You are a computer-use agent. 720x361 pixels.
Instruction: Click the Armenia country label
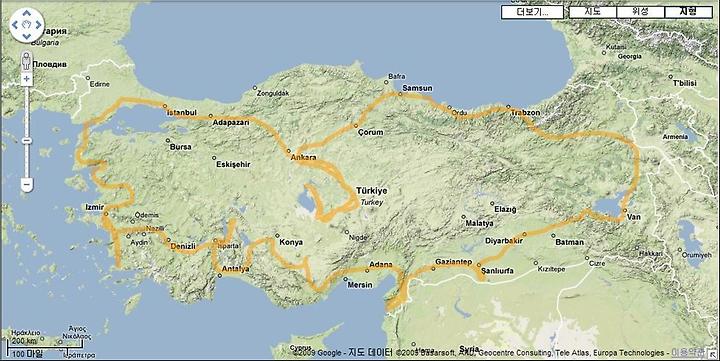pos(675,137)
